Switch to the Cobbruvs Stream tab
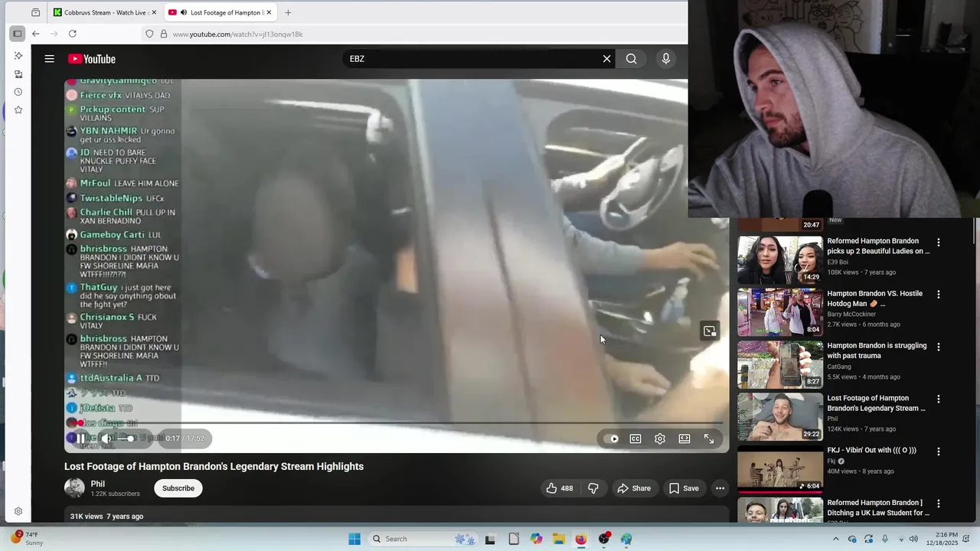The width and height of the screenshot is (980, 551). coord(105,12)
